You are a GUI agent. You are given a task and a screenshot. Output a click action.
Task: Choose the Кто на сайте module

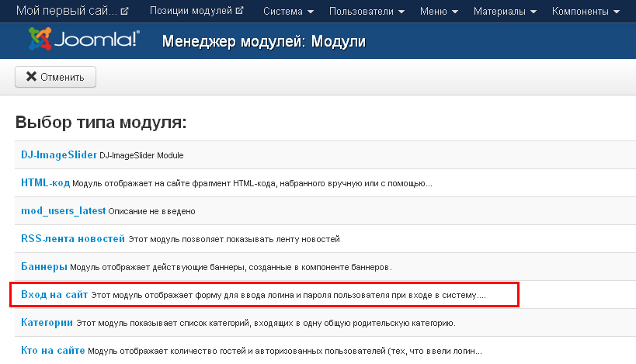click(53, 351)
